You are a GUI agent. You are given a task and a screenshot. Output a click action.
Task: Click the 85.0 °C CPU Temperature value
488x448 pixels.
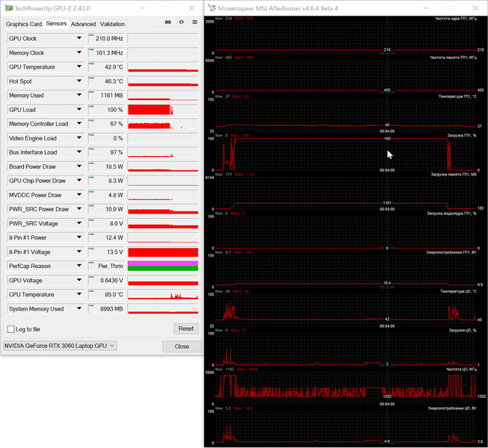point(106,294)
